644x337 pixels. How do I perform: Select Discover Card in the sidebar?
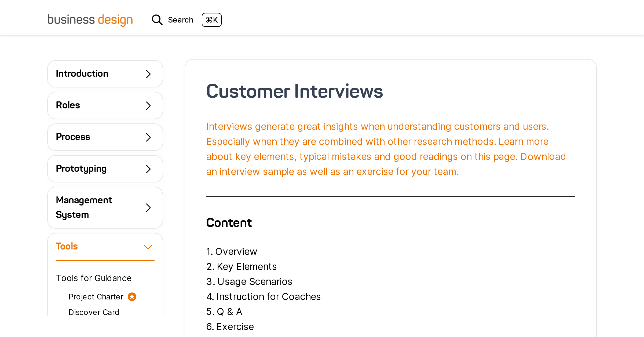[x=94, y=312]
